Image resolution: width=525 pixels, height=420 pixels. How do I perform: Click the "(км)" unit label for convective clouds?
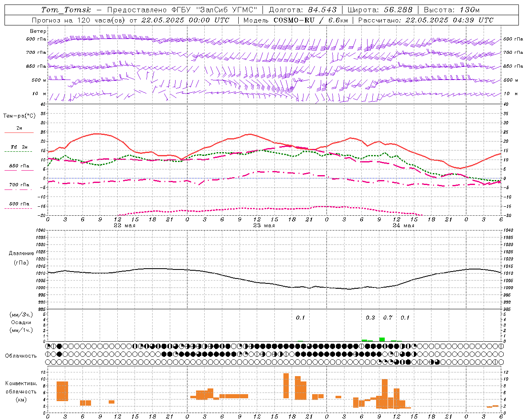point(21,399)
